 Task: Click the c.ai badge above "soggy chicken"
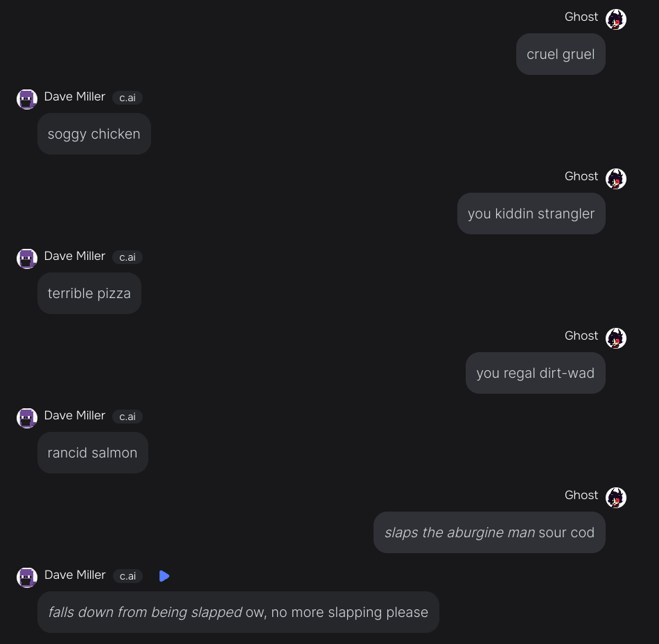click(128, 98)
